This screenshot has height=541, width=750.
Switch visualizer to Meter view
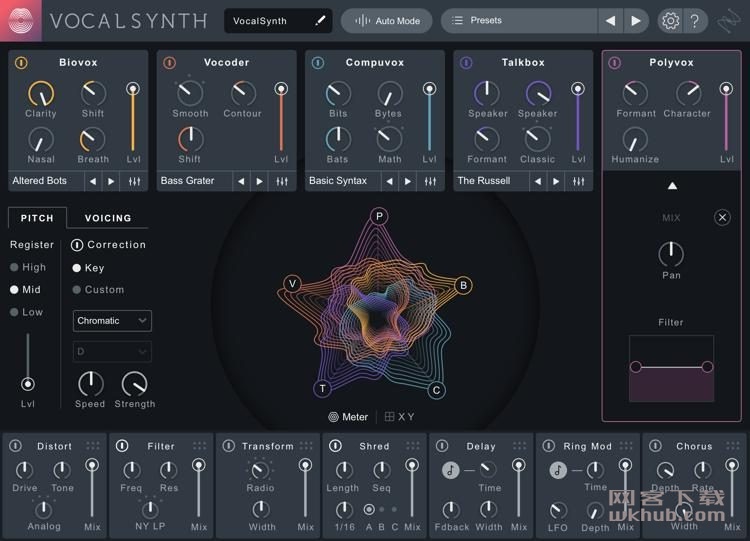point(348,417)
